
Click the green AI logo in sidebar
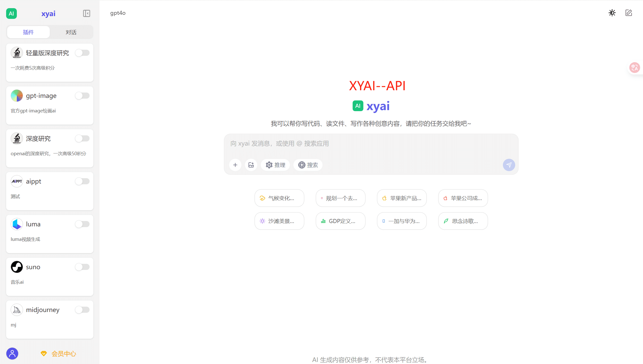click(x=11, y=14)
